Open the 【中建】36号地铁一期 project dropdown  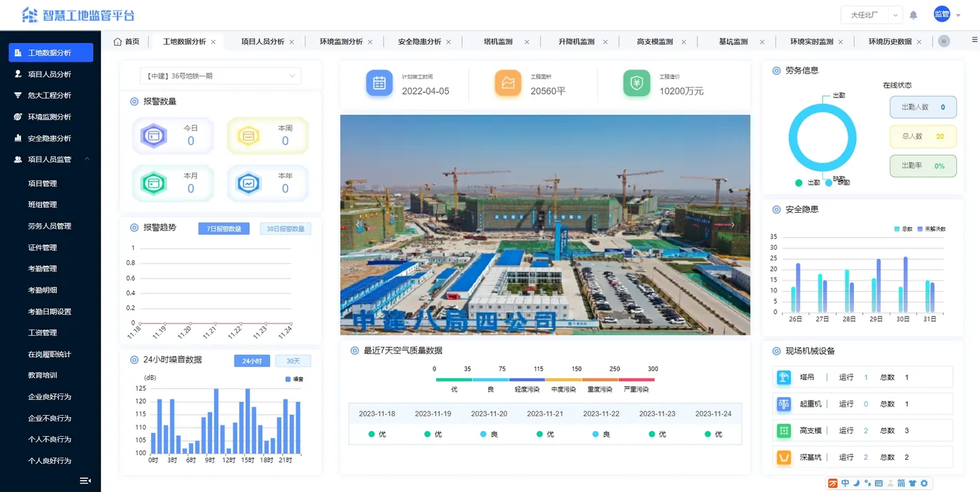(x=220, y=76)
